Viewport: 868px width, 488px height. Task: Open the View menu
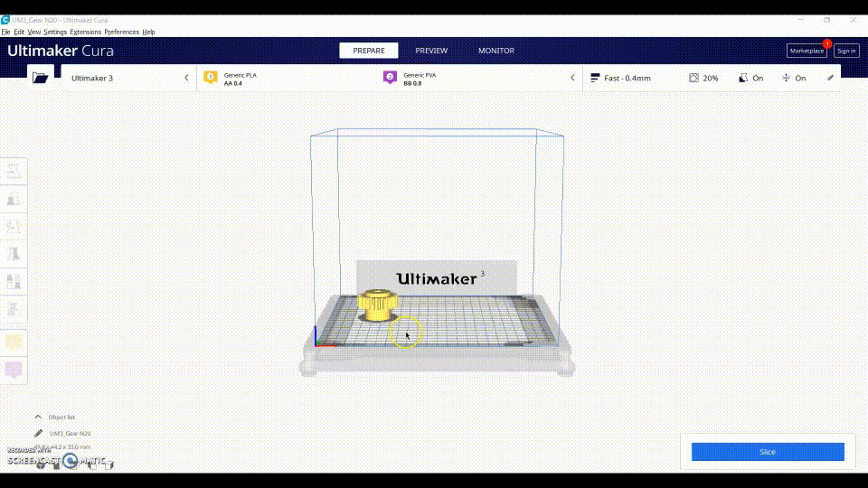[33, 33]
